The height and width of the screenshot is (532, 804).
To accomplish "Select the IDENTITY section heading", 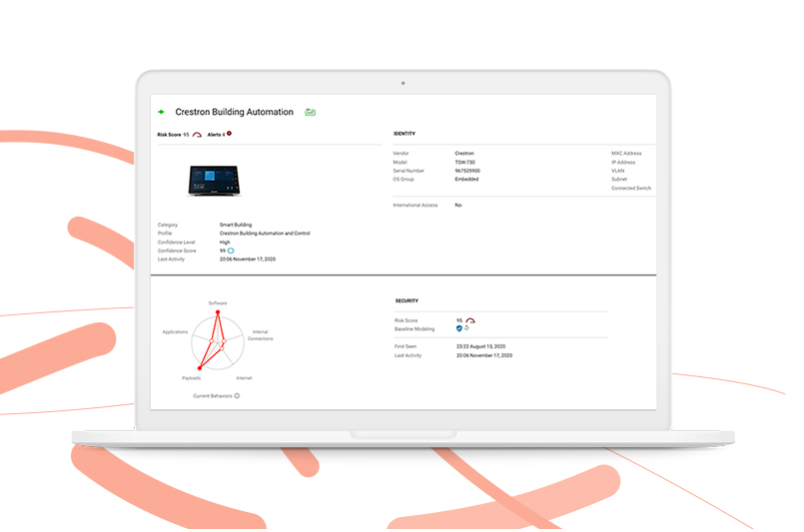I will (404, 134).
